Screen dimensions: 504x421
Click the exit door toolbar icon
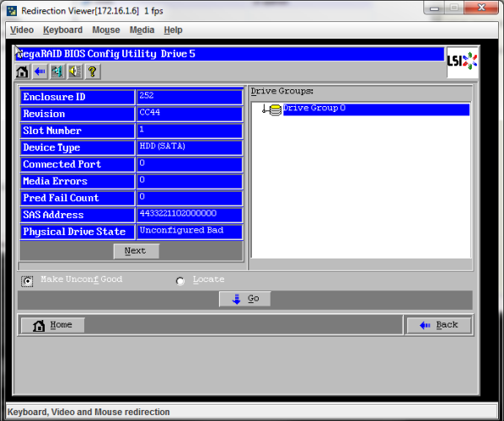[x=57, y=72]
